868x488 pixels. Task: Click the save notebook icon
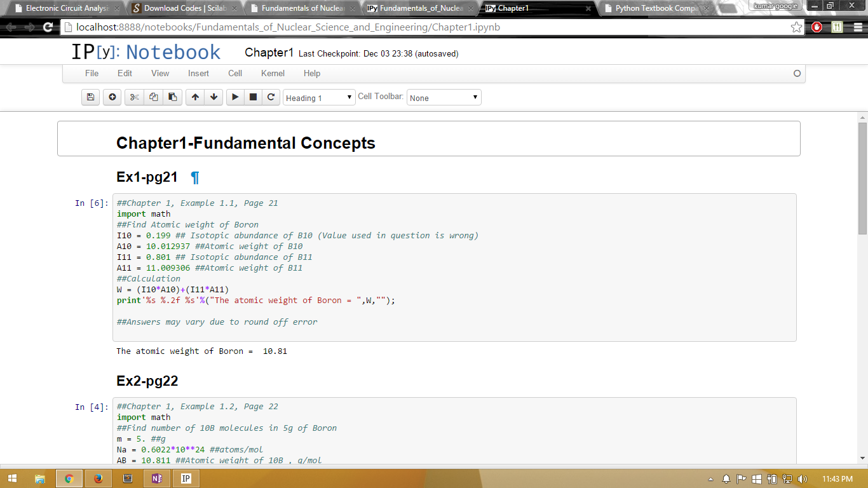pos(90,97)
